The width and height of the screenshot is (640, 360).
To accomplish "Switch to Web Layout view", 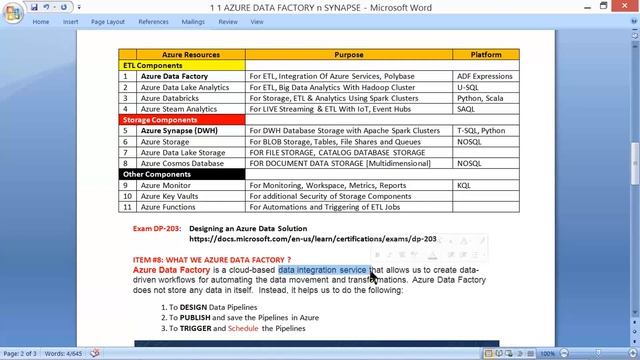I will click(509, 353).
